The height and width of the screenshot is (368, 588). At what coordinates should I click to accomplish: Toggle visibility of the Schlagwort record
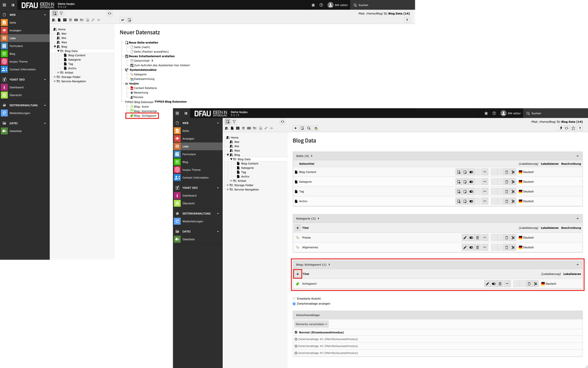493,283
